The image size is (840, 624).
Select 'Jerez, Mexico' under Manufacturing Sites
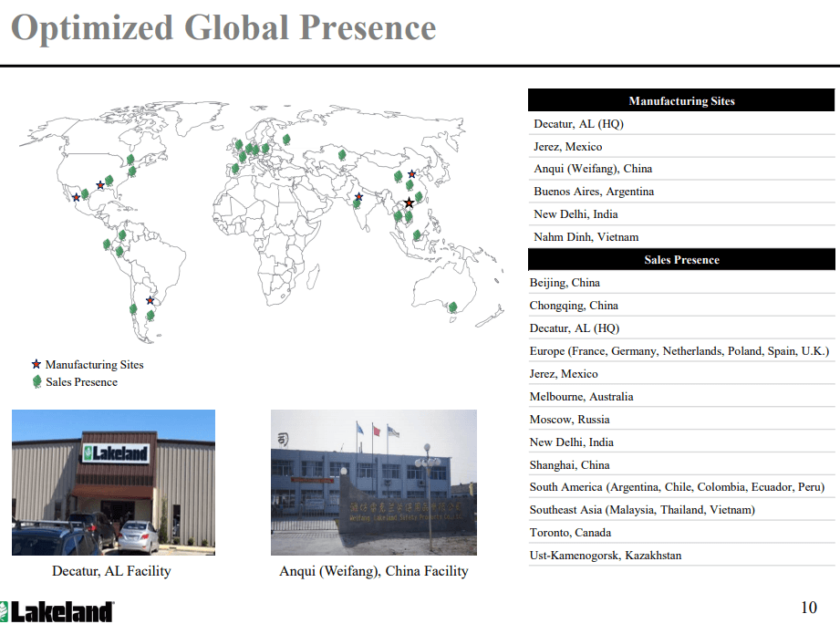pyautogui.click(x=681, y=146)
